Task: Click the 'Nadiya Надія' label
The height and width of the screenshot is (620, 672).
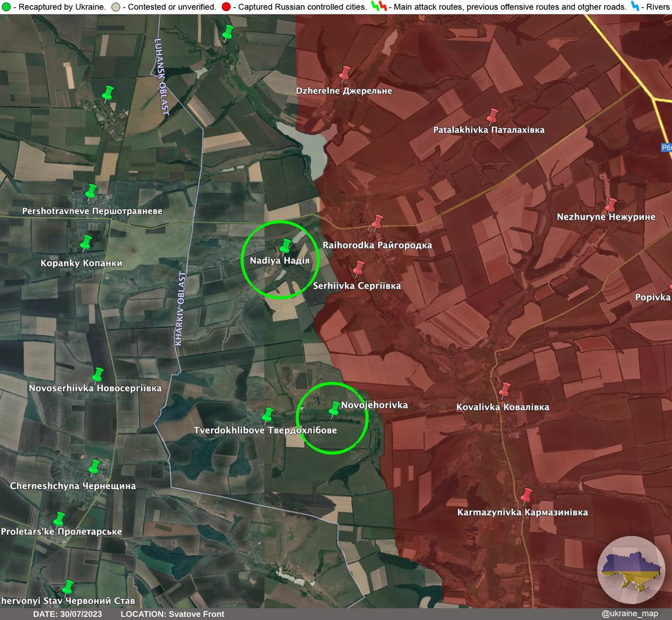Action: [279, 261]
